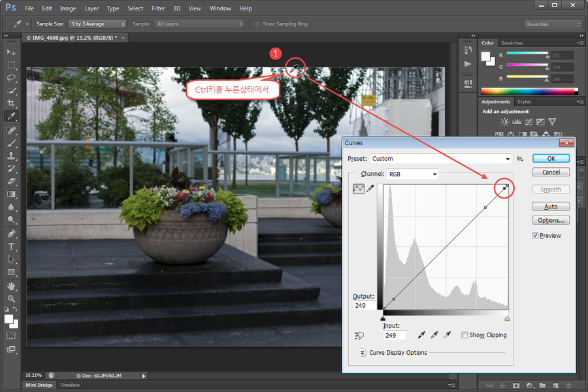
Task: Select the Zoom magnifier tool
Action: (x=11, y=299)
